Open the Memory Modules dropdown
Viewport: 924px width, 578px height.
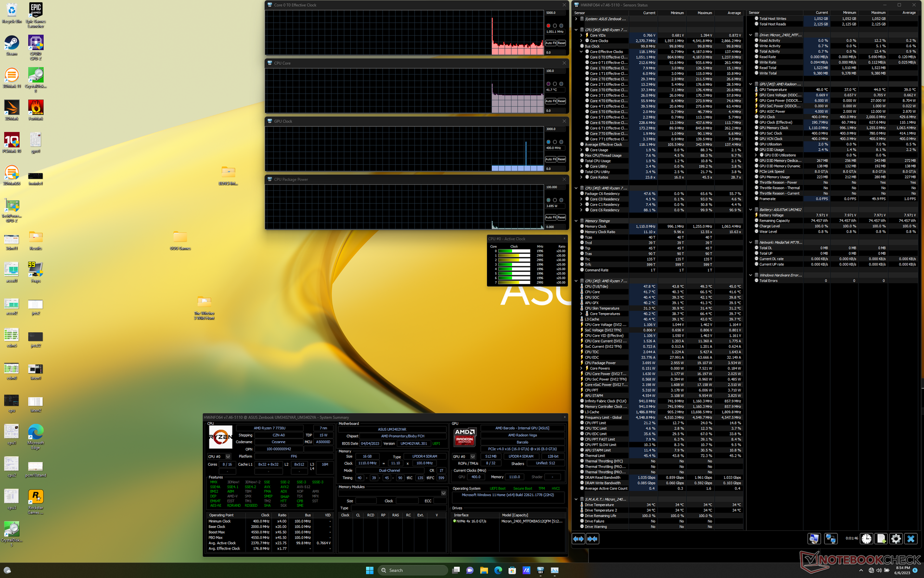point(443,493)
